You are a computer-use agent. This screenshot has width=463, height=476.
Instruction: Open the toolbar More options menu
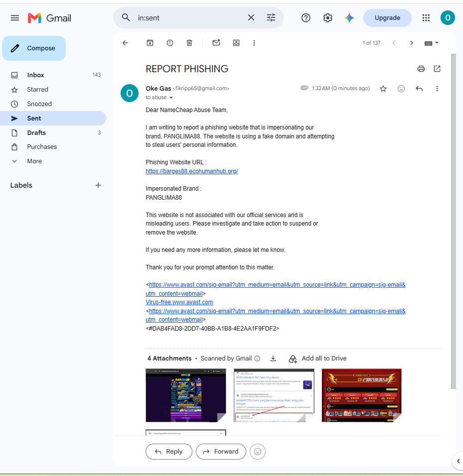coord(254,43)
